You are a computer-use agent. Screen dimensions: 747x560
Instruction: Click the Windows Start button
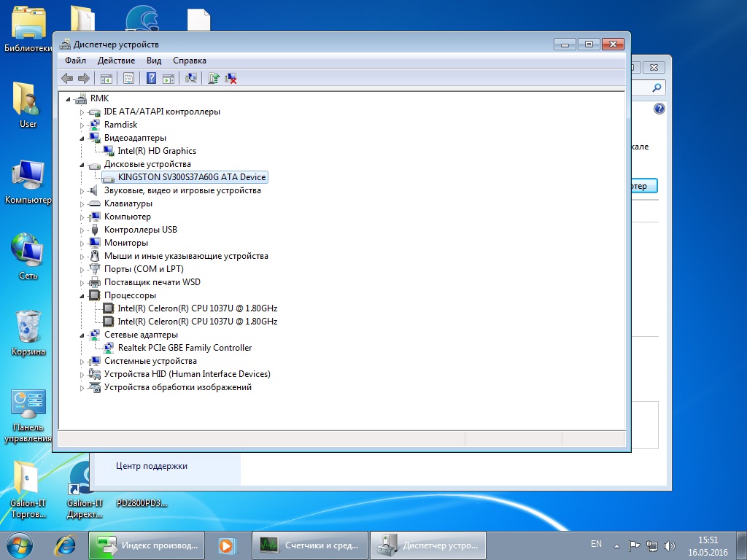(18, 545)
